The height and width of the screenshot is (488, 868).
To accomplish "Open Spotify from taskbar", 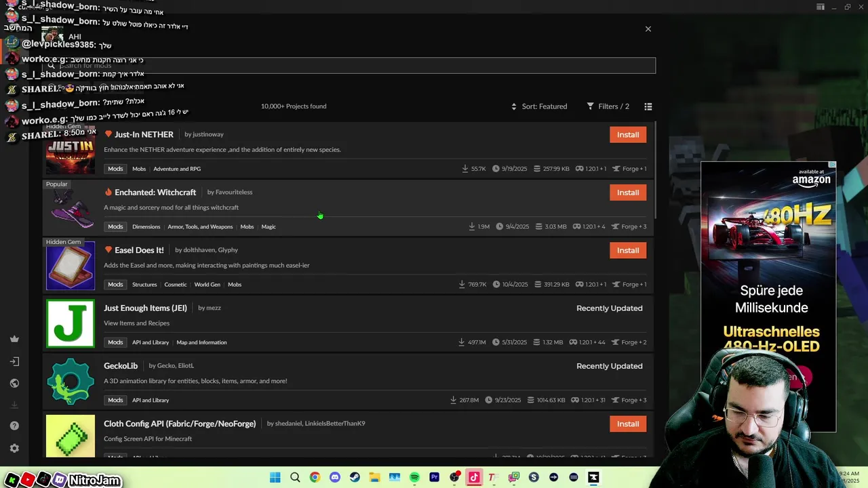I will pyautogui.click(x=414, y=478).
